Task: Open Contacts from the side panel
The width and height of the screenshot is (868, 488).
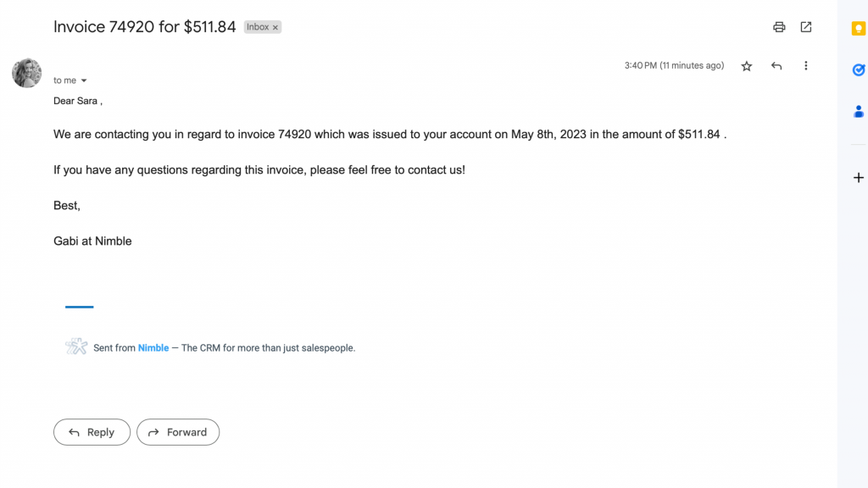Action: click(859, 111)
